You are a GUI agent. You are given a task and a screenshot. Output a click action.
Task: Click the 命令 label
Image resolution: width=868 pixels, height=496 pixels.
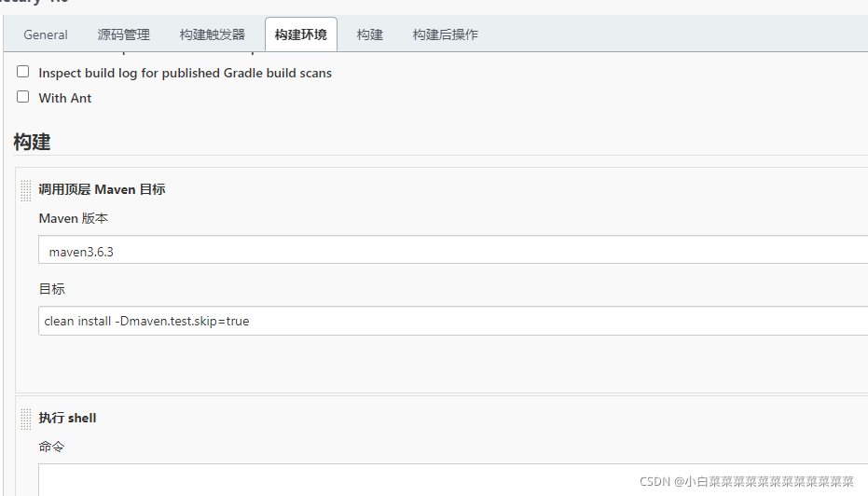pos(51,447)
